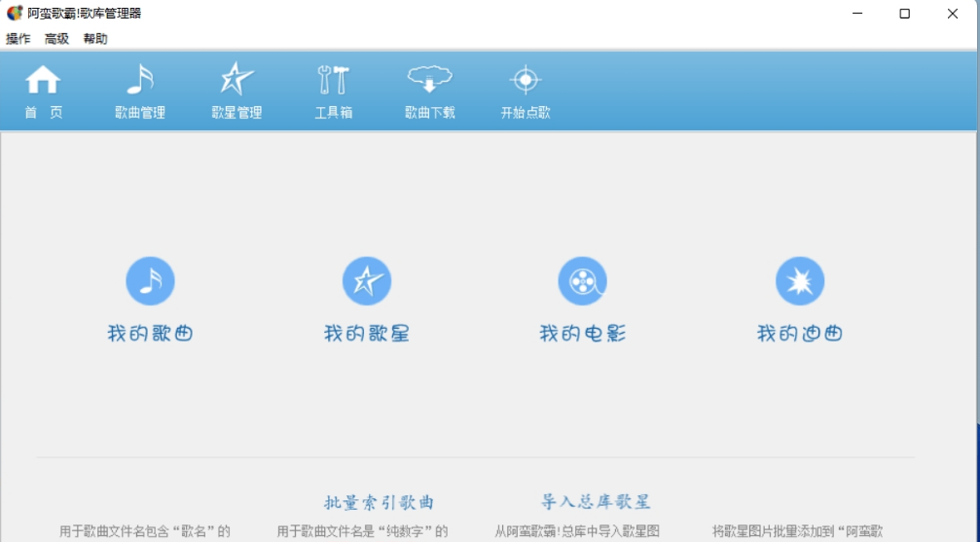Open the 我的电影 text link
Screen dimensions: 980x542
coord(583,333)
